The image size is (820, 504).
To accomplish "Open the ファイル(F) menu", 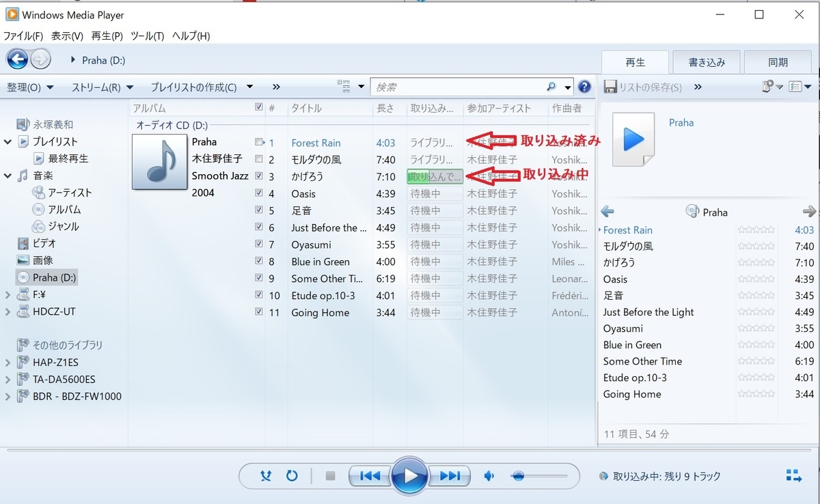I will coord(23,36).
